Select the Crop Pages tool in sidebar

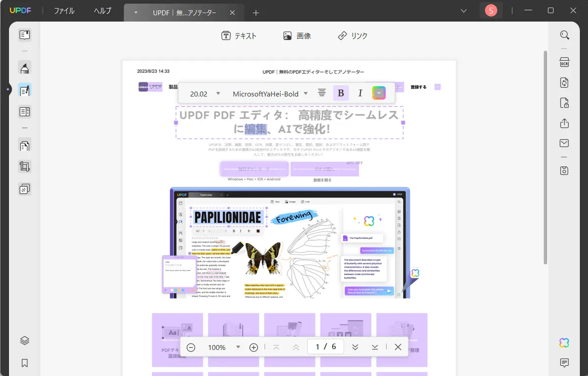point(24,167)
